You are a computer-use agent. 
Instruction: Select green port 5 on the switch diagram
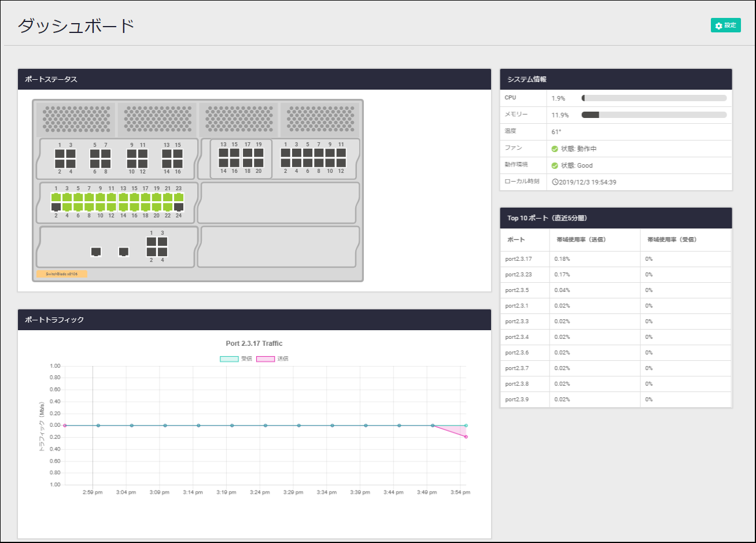(x=78, y=198)
